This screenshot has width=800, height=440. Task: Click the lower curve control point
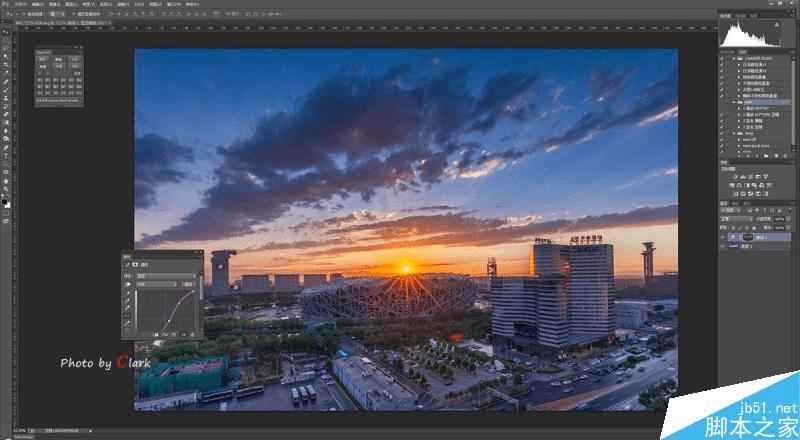[x=169, y=321]
